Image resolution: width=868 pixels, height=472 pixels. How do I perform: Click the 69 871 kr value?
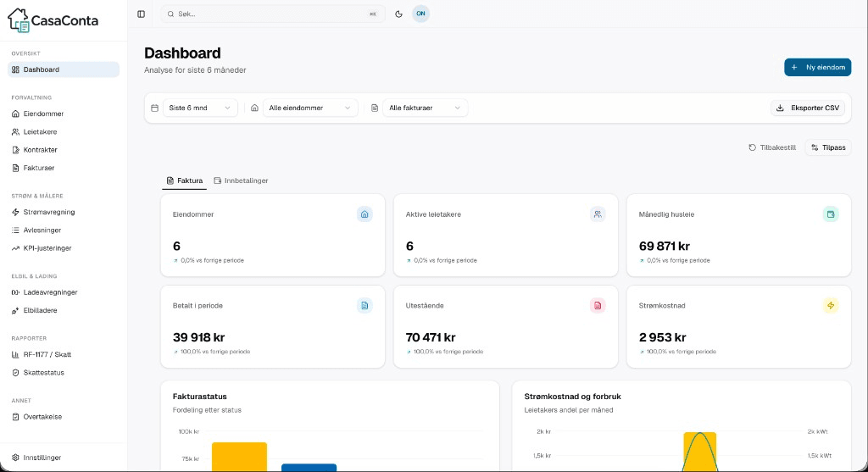(665, 247)
